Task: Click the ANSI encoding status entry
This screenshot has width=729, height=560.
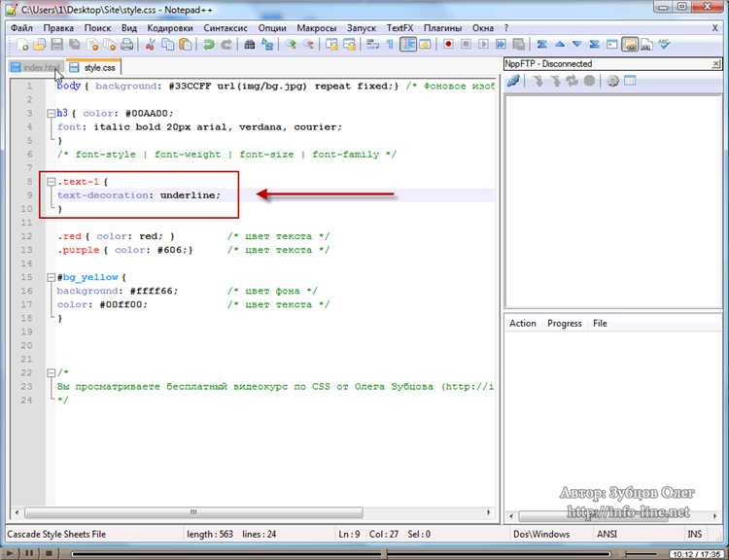Action: 607,534
